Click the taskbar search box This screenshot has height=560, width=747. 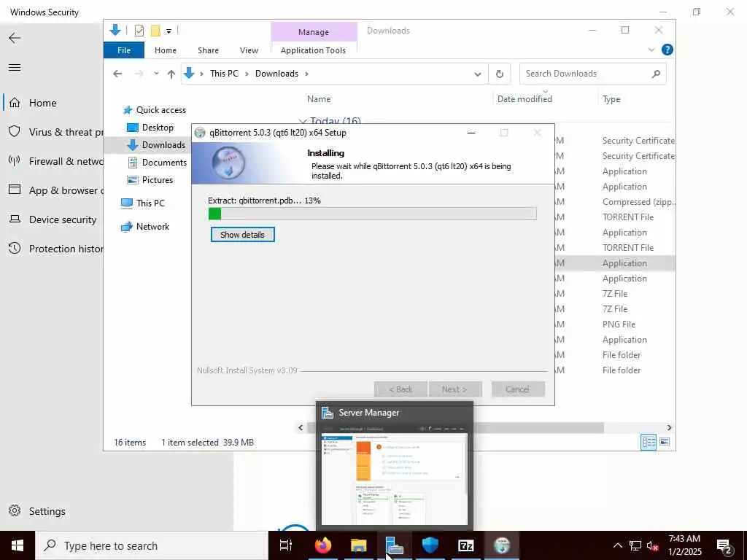coord(152,545)
